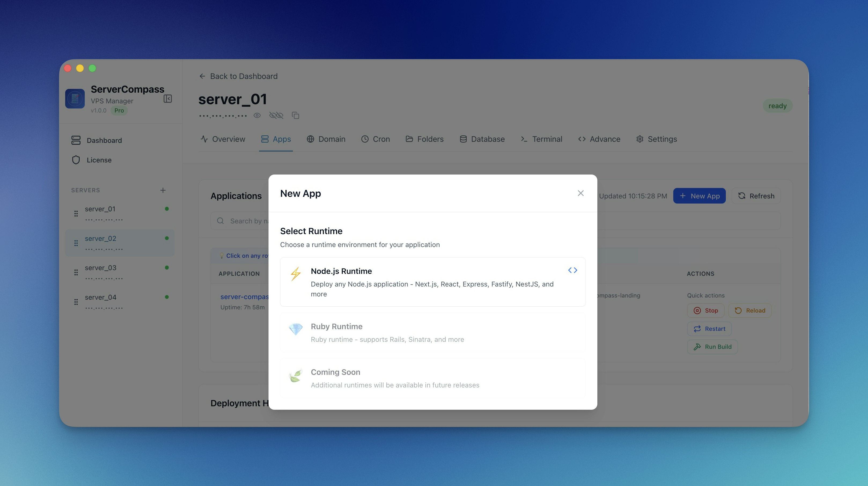Click the lightning bolt Node.js icon

click(296, 274)
